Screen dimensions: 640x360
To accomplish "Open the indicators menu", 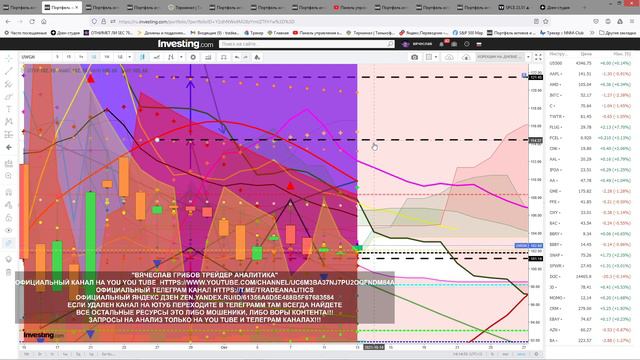I will (171, 57).
